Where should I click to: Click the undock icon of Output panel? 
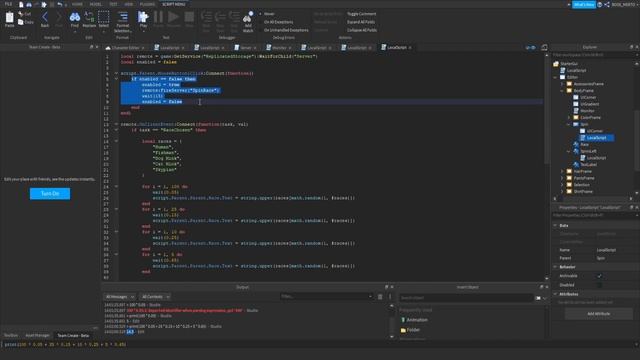(386, 287)
